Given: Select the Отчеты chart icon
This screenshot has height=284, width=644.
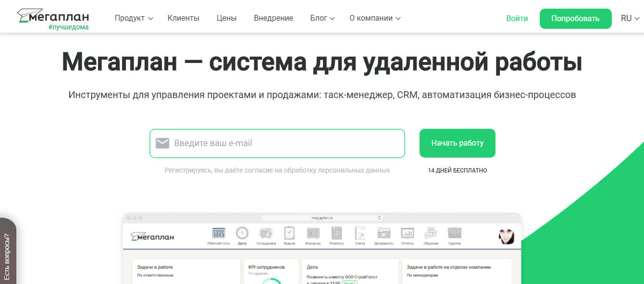Looking at the screenshot, I should [x=408, y=234].
